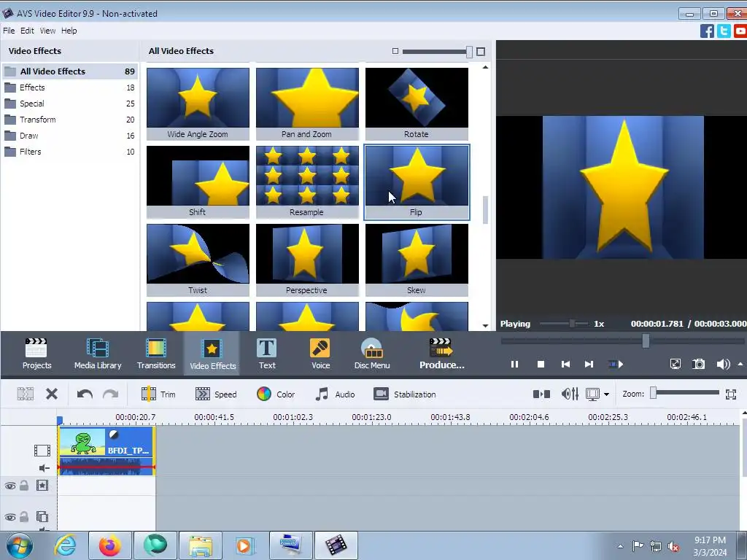Screen dimensions: 747x560
Task: Select the Shift effect thumbnail
Action: (x=198, y=182)
